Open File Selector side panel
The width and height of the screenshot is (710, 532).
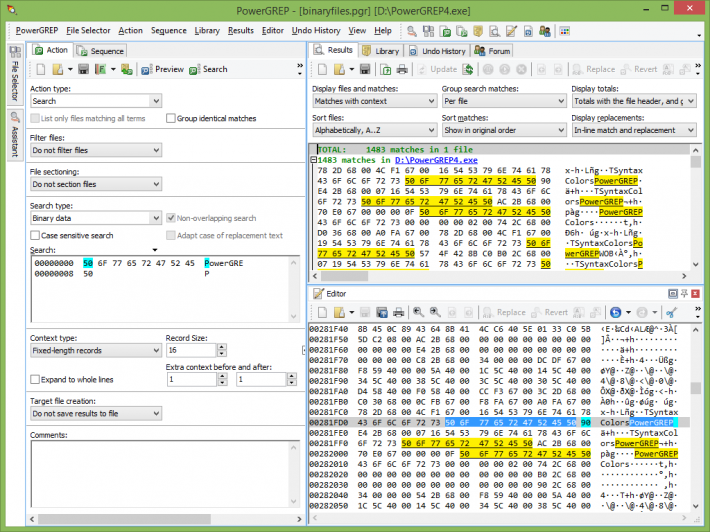click(15, 73)
